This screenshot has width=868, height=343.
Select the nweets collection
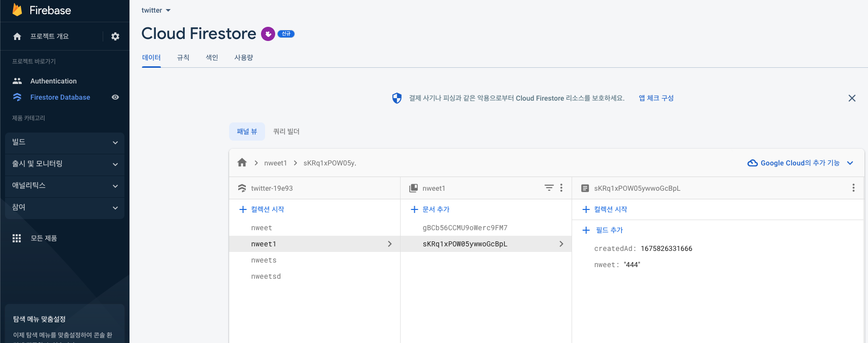coord(264,261)
